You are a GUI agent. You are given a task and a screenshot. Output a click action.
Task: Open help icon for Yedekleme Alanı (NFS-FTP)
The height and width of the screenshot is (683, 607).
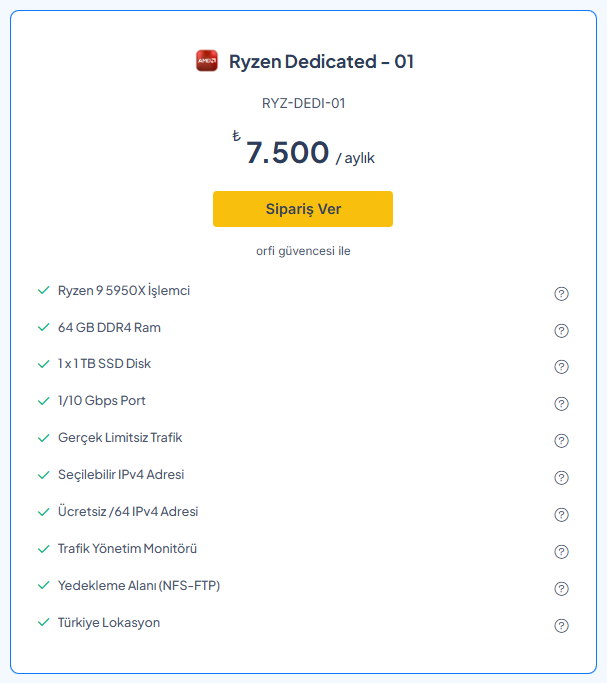pos(561,589)
